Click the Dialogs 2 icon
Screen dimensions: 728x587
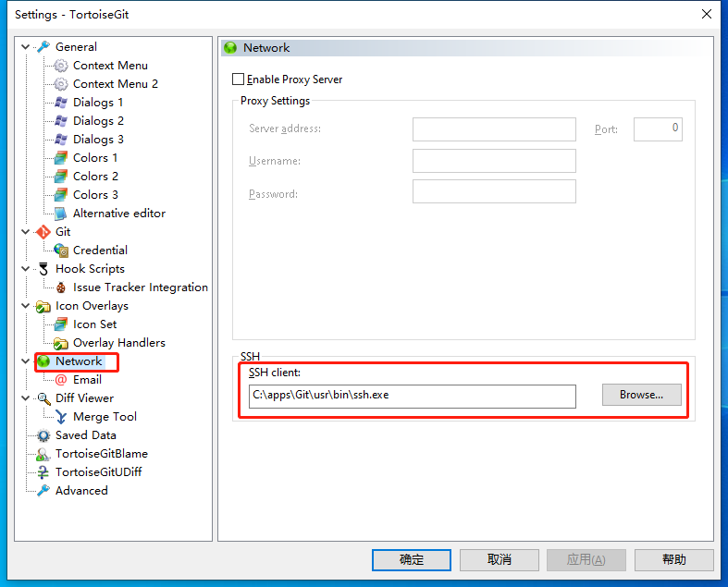61,121
